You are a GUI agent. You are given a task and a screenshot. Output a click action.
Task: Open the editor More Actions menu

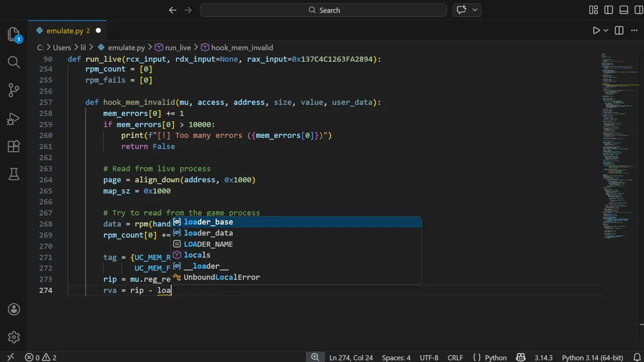pos(634,31)
